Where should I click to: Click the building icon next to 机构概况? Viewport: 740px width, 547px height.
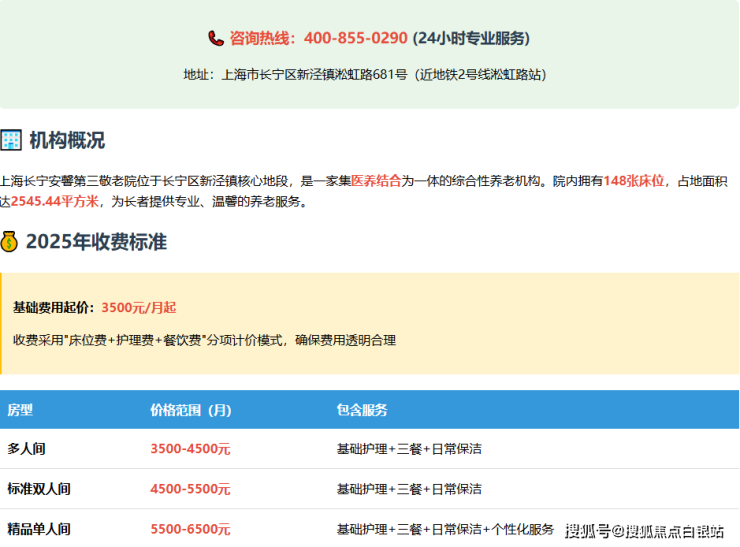point(11,140)
